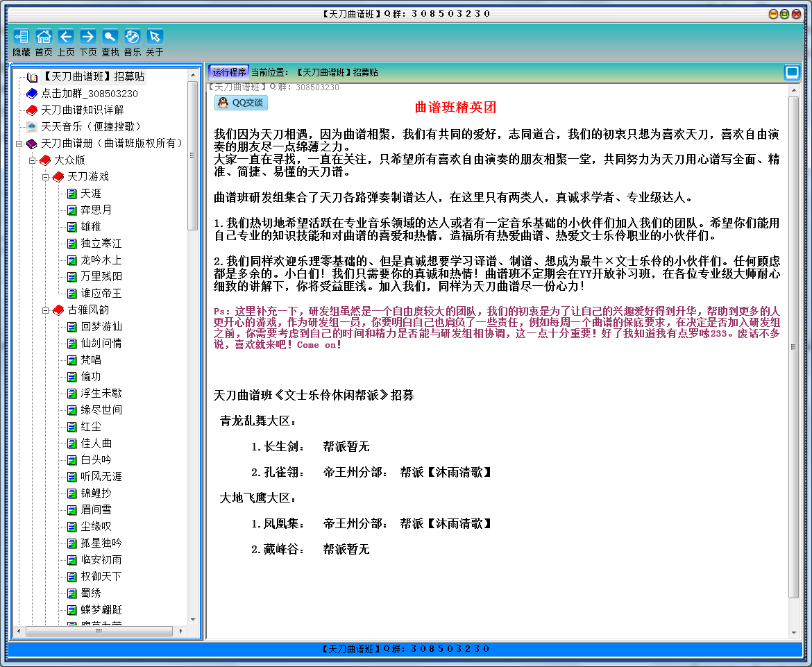Go to 首页 home icon

44,37
